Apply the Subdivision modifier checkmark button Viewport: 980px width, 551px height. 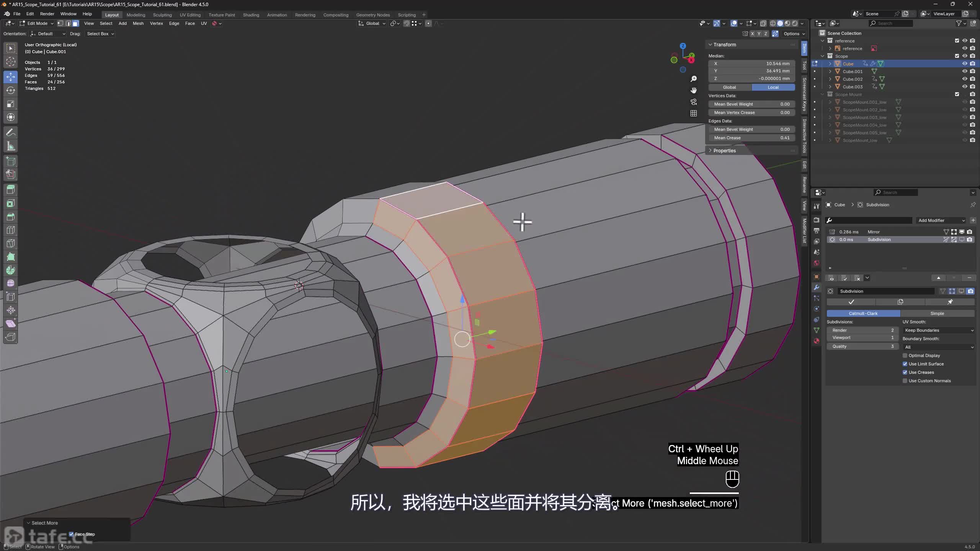[851, 302]
